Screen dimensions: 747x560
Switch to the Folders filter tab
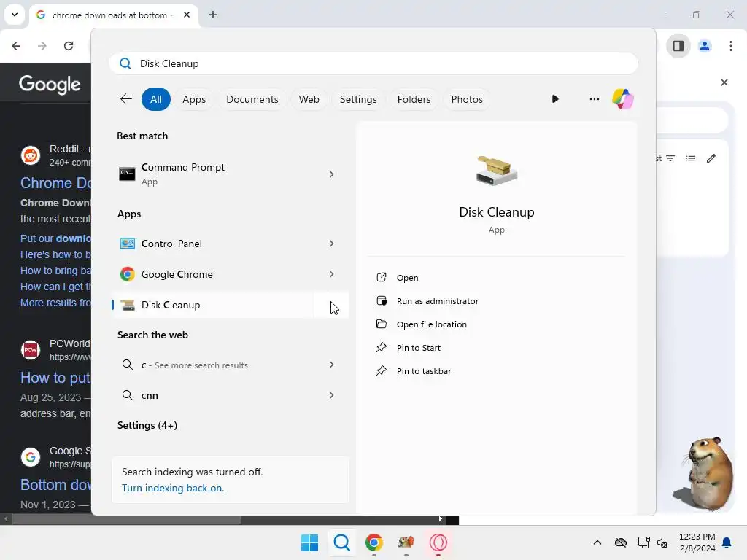(x=414, y=99)
